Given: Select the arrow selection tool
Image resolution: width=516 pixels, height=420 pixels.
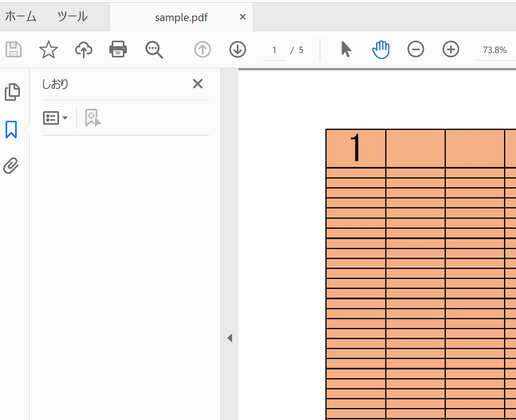Looking at the screenshot, I should click(x=346, y=49).
